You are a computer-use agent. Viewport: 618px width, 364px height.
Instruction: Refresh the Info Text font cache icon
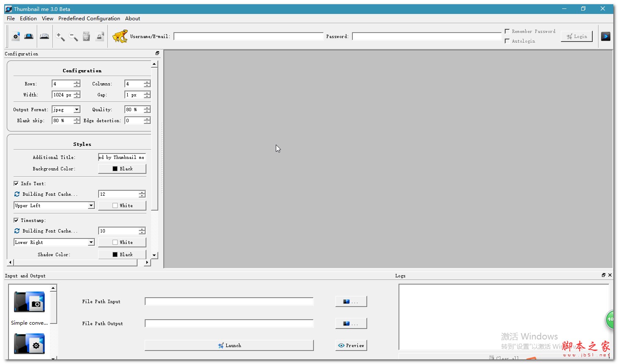click(x=16, y=194)
